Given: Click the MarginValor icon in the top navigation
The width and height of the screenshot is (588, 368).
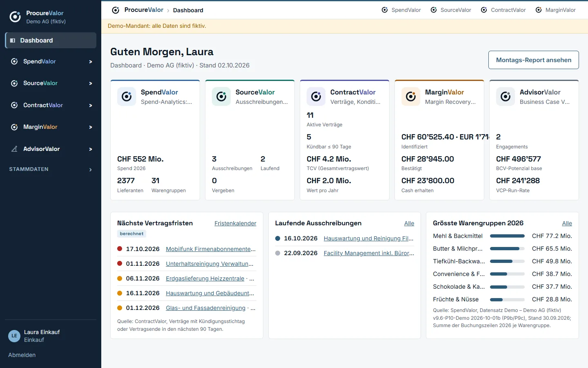Looking at the screenshot, I should click(x=539, y=10).
